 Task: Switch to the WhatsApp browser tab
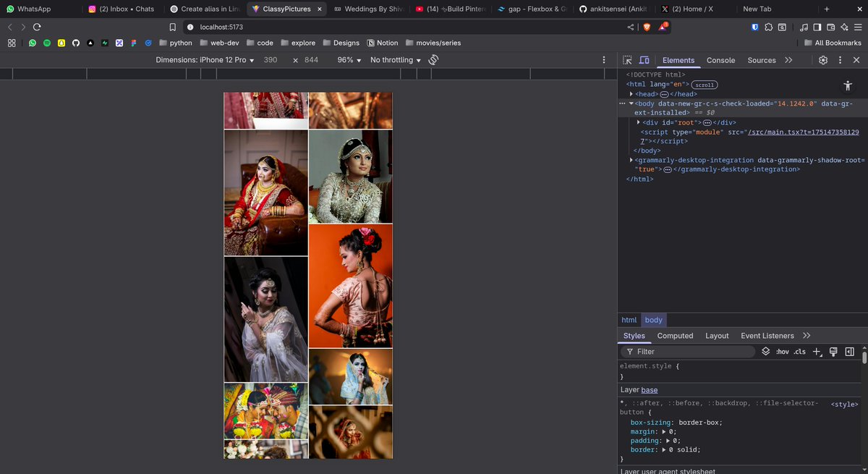[x=40, y=9]
